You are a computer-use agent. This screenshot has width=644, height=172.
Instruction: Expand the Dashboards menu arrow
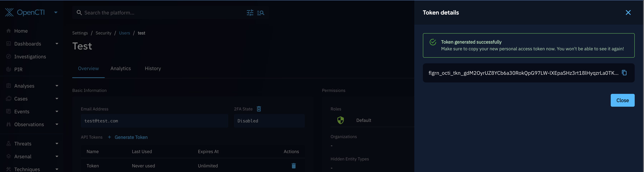point(57,44)
